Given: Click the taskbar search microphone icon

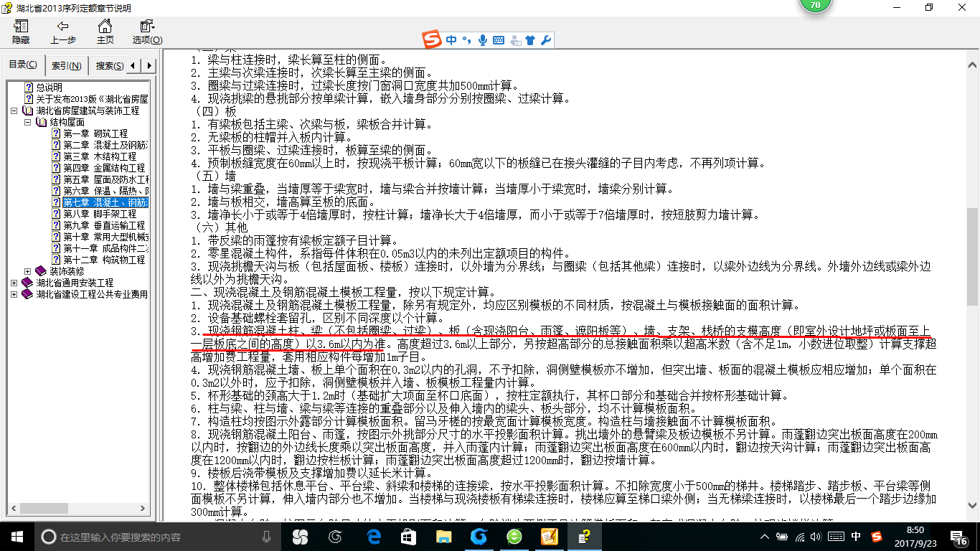Looking at the screenshot, I should click(x=267, y=537).
